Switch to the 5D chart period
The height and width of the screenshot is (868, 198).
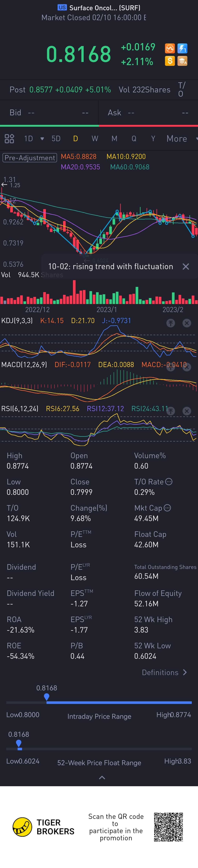56,138
